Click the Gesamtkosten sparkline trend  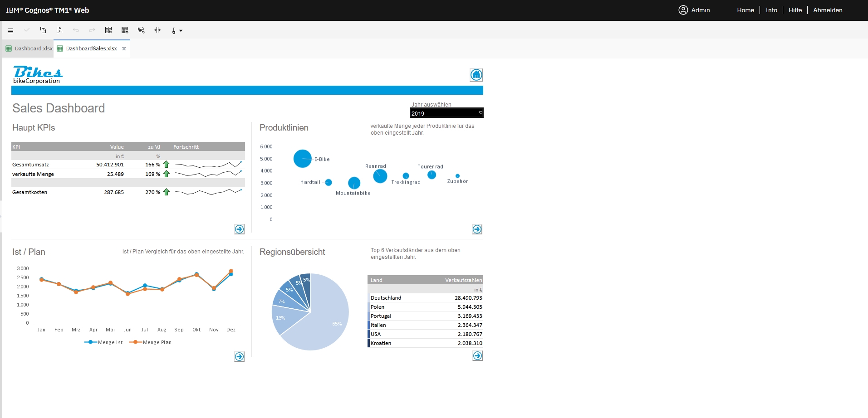pos(209,192)
